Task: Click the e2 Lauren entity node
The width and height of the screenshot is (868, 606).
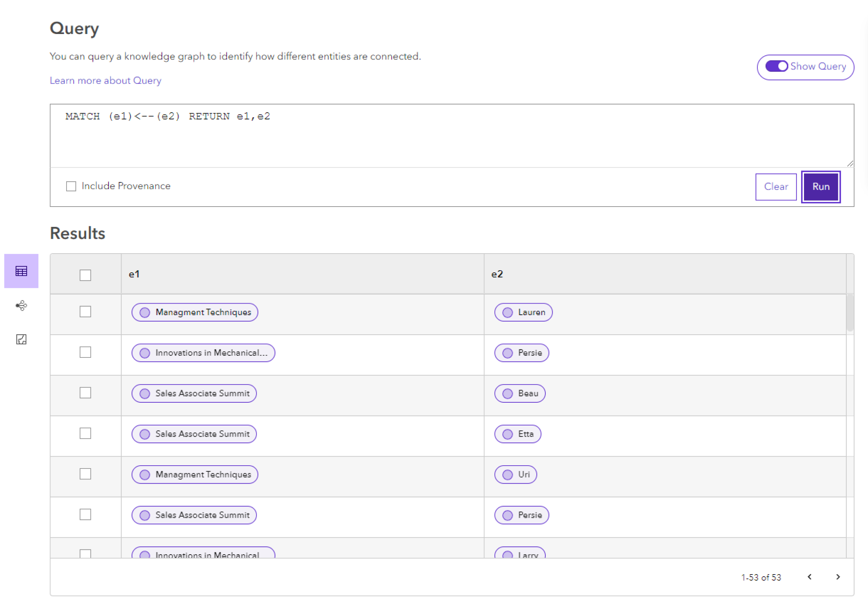Action: (524, 312)
